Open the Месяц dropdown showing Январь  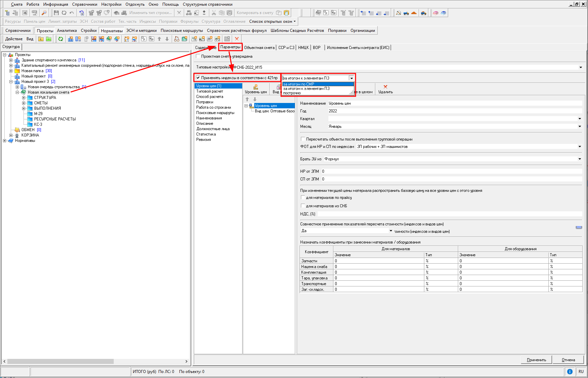pyautogui.click(x=579, y=126)
